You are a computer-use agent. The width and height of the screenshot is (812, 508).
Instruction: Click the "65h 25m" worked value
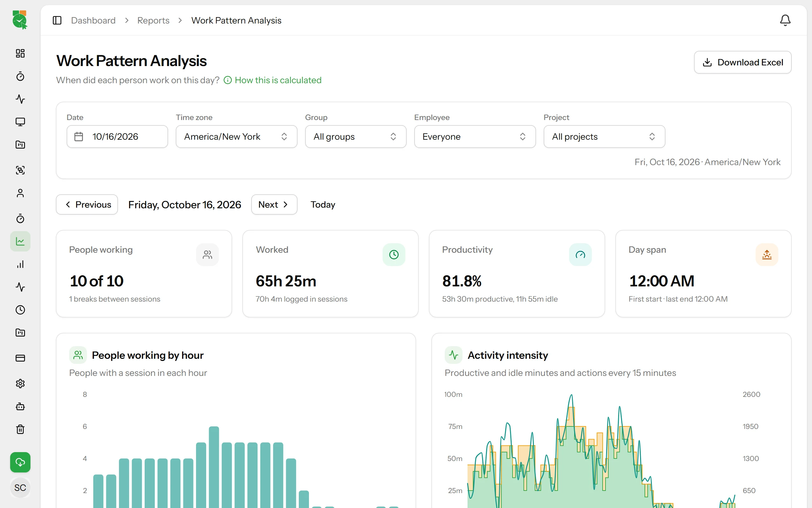pyautogui.click(x=286, y=281)
